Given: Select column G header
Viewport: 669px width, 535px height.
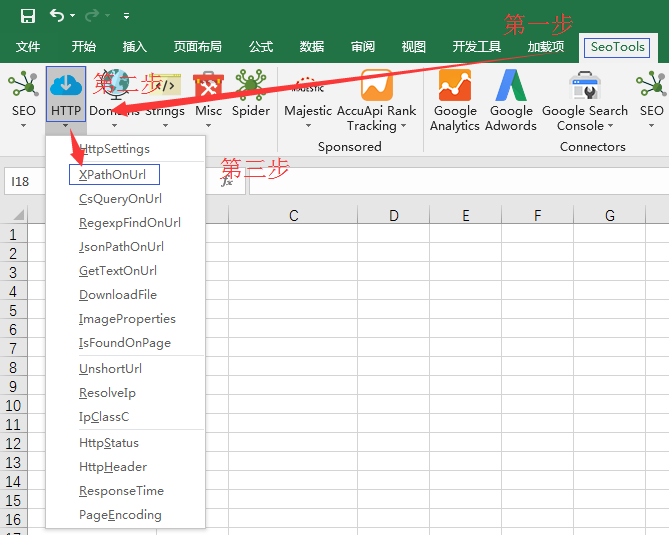Looking at the screenshot, I should coord(610,215).
